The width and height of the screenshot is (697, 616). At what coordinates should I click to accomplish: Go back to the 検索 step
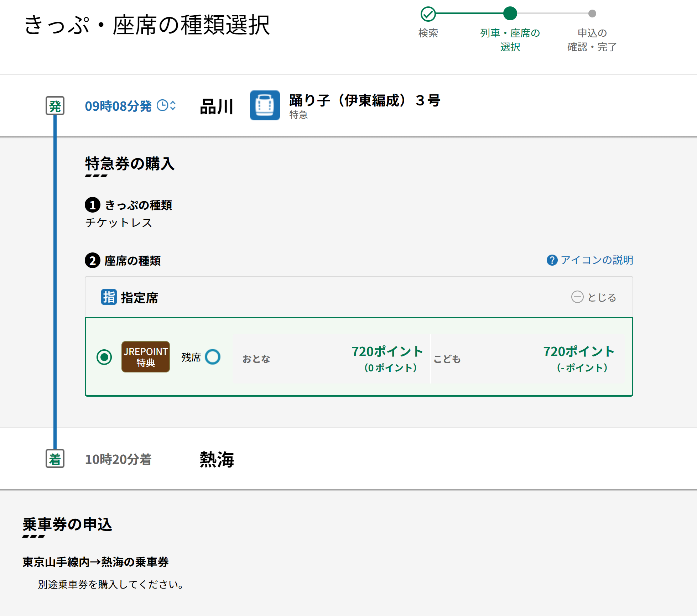tap(428, 33)
